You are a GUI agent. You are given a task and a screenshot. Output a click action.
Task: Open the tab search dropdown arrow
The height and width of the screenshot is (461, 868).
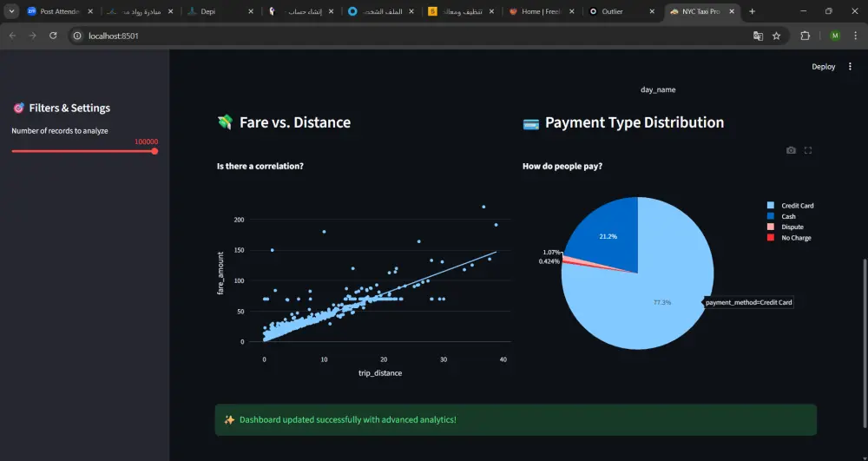coord(11,11)
